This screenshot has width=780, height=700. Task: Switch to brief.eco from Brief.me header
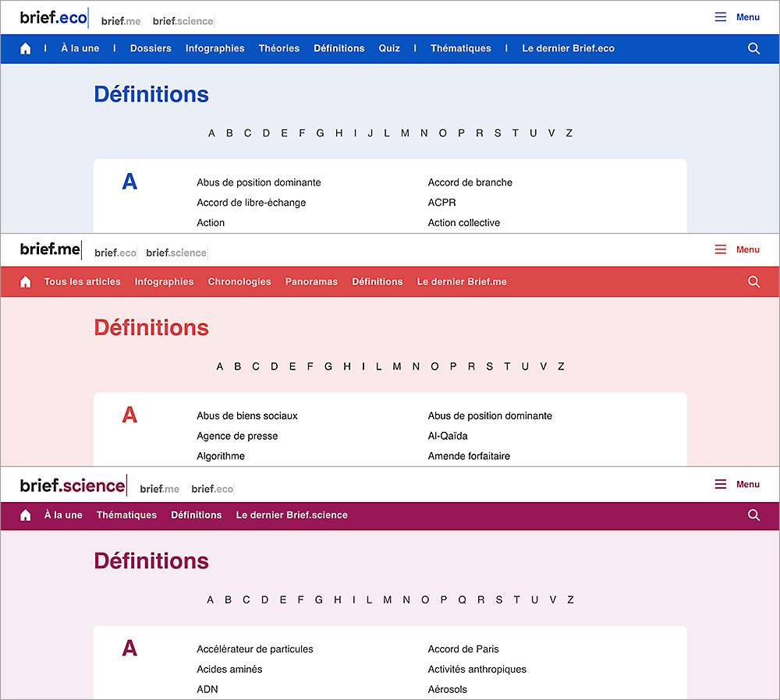115,253
